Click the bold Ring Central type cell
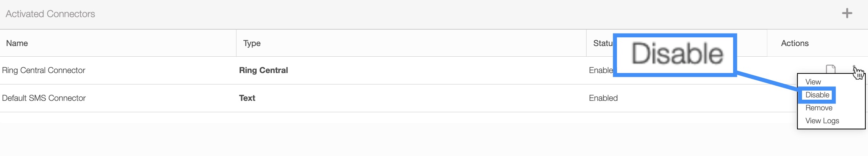This screenshot has width=868, height=156. (x=264, y=70)
